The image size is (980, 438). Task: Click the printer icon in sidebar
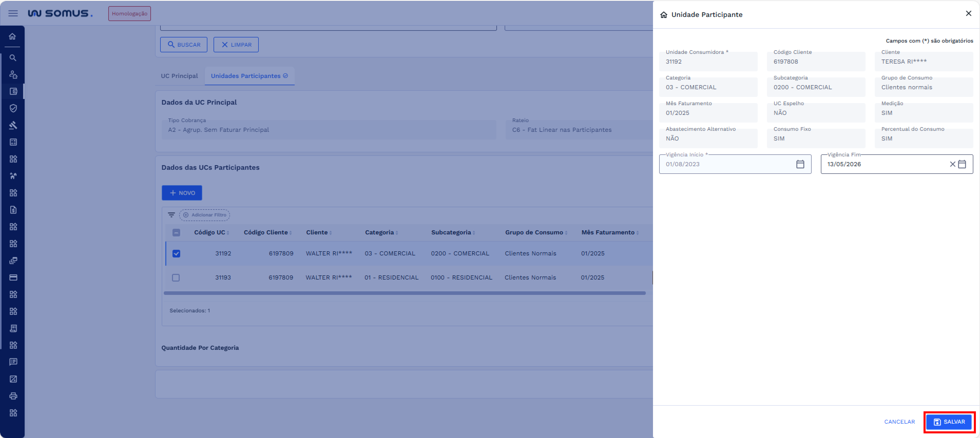13,396
